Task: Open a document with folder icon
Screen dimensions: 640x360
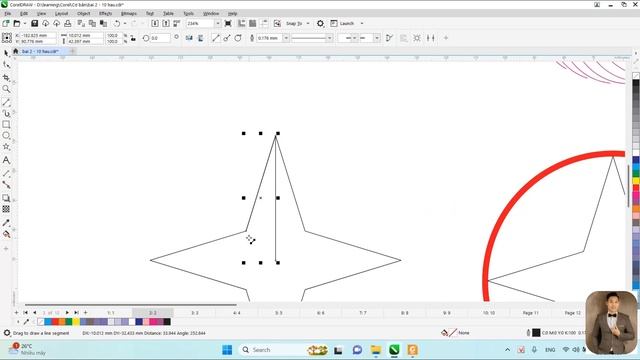Action: pos(17,24)
